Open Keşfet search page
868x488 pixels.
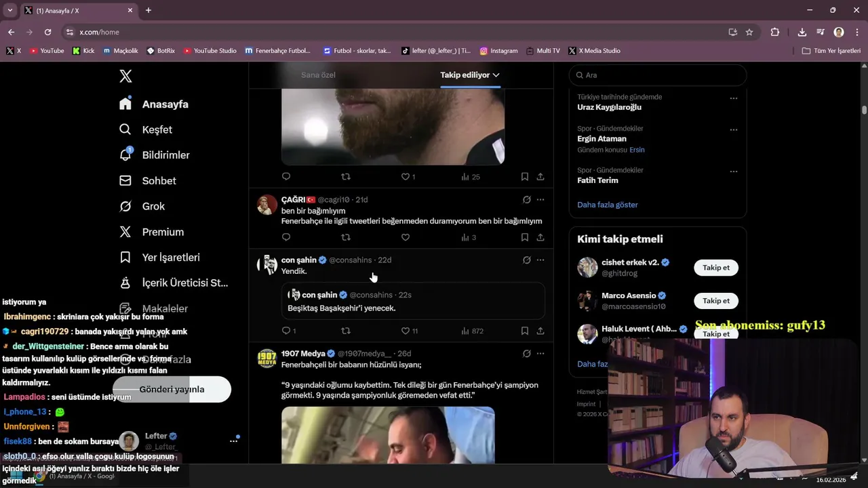click(x=146, y=129)
